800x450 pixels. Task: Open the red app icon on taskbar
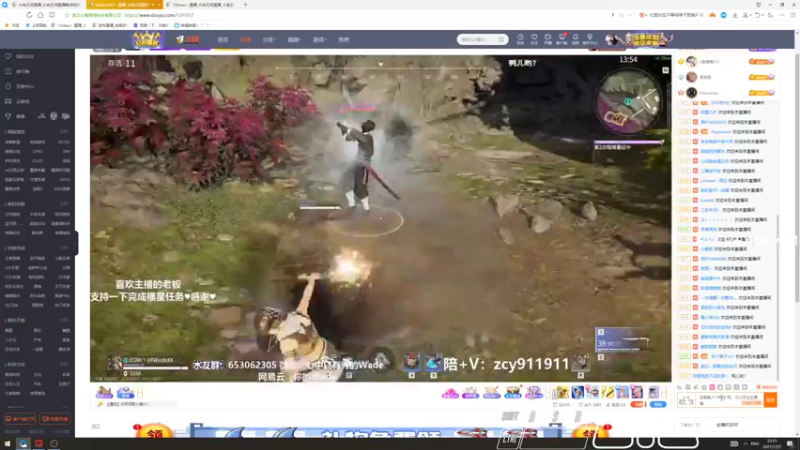38,444
